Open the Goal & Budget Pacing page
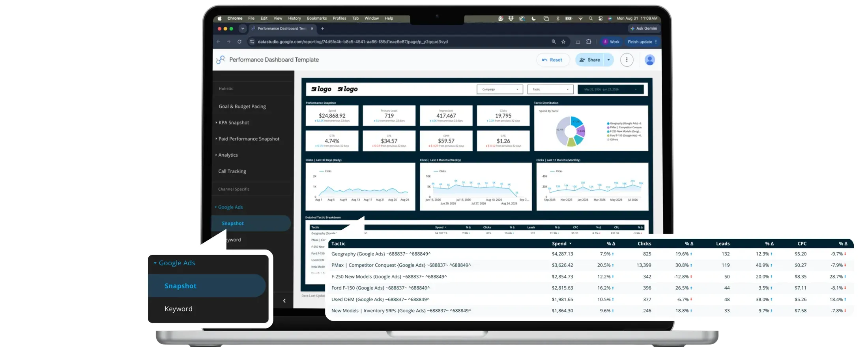This screenshot has height=351, width=868. [242, 106]
